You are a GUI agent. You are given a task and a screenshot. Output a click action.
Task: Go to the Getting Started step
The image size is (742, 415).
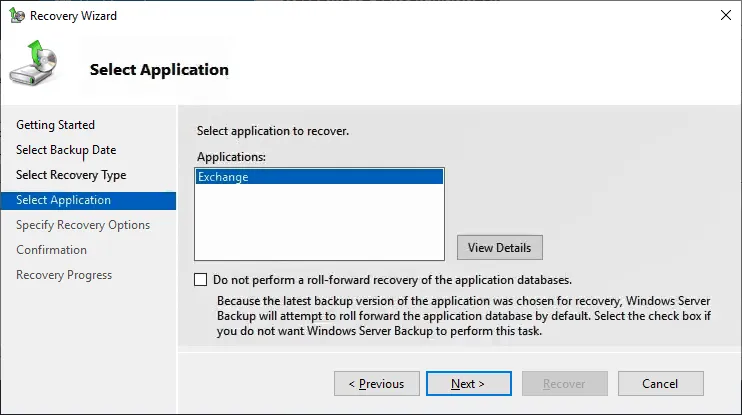[x=56, y=125]
